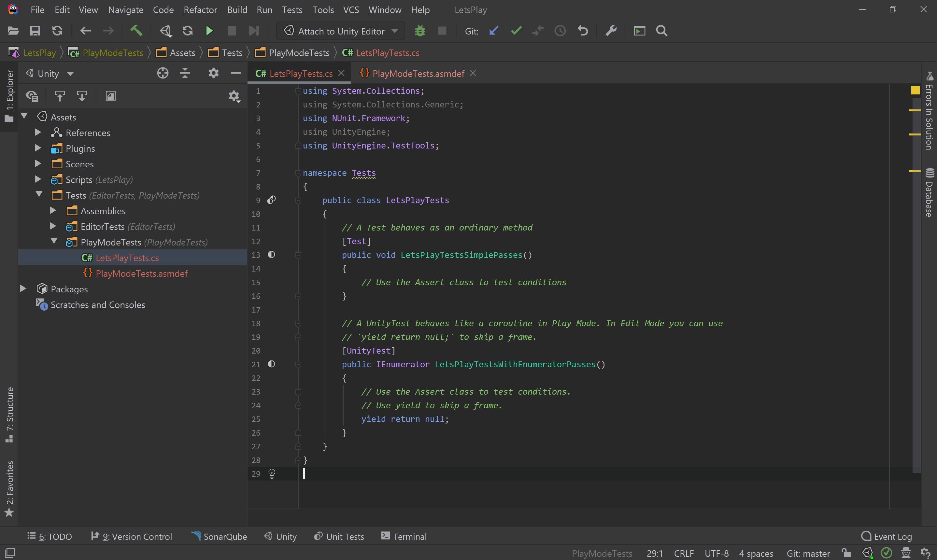This screenshot has width=937, height=560.
Task: Click the lightbulb quick-fix icon on line 29
Action: pyautogui.click(x=272, y=474)
